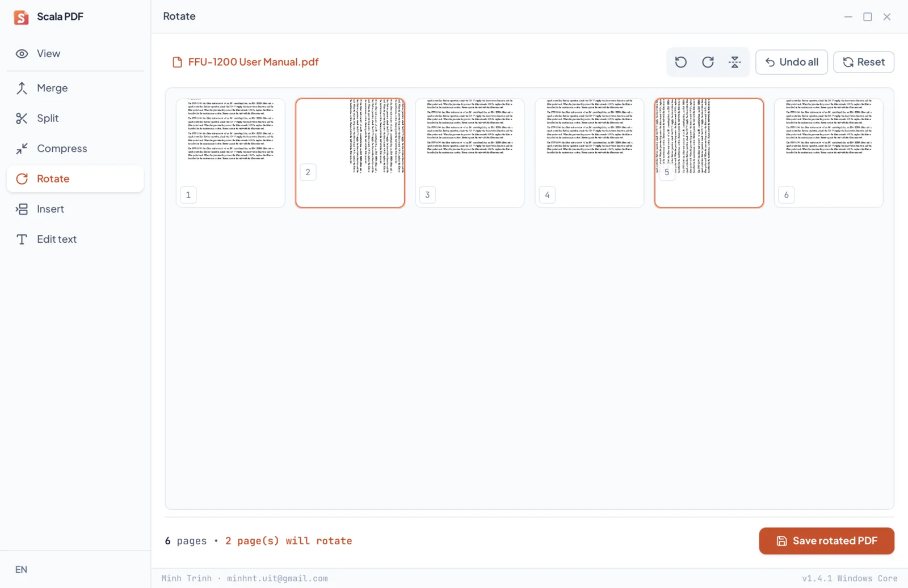Viewport: 908px width, 588px height.
Task: Click the insert page icon
Action: tap(22, 209)
